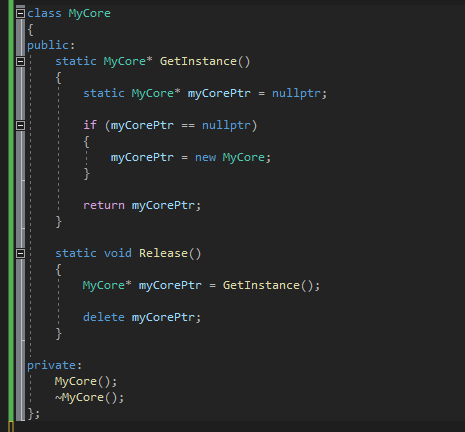465x432 pixels.
Task: Click 'nullptr' in the if condition
Action: coord(226,125)
